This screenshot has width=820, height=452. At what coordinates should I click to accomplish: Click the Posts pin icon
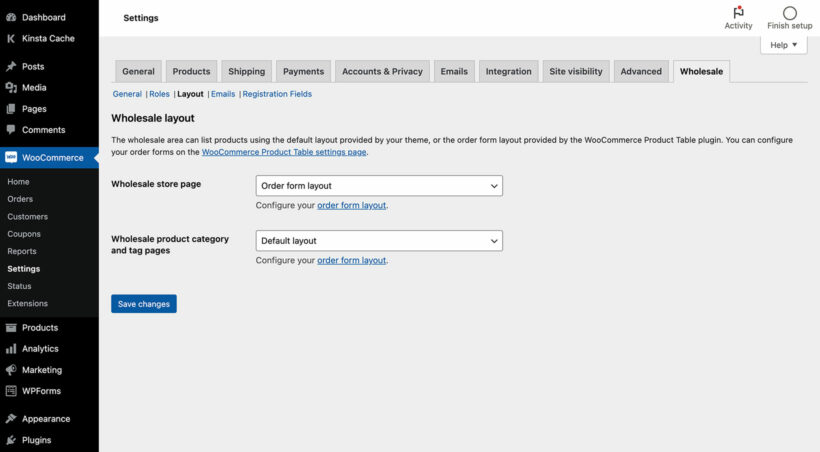tap(11, 66)
